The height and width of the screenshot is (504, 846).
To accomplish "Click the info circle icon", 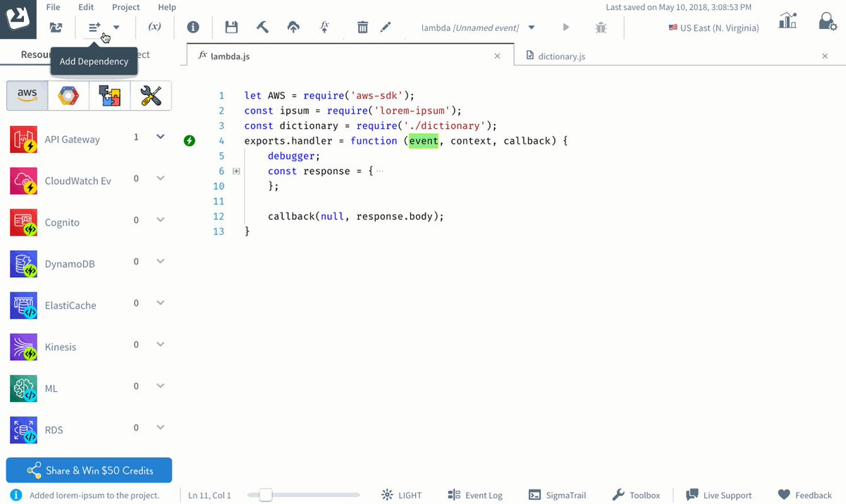I will [193, 27].
